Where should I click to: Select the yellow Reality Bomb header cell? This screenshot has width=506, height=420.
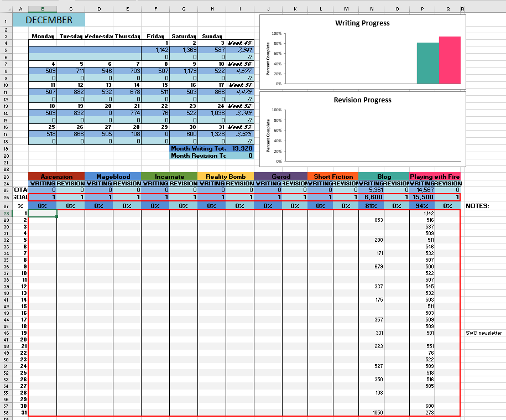pyautogui.click(x=226, y=177)
